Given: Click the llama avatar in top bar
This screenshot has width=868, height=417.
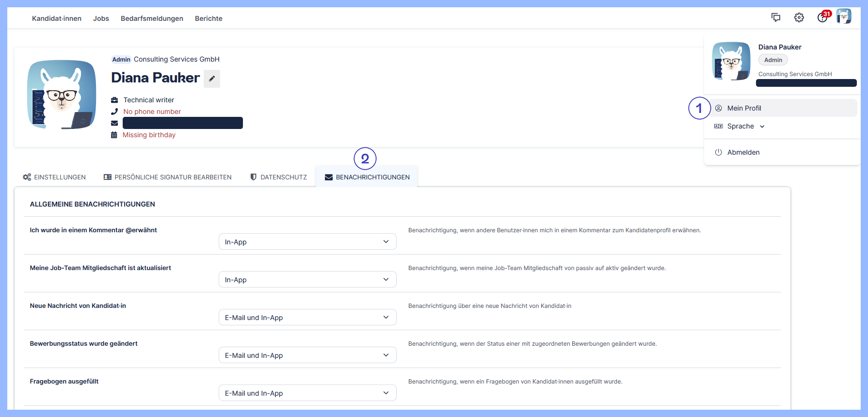Looking at the screenshot, I should (x=844, y=16).
